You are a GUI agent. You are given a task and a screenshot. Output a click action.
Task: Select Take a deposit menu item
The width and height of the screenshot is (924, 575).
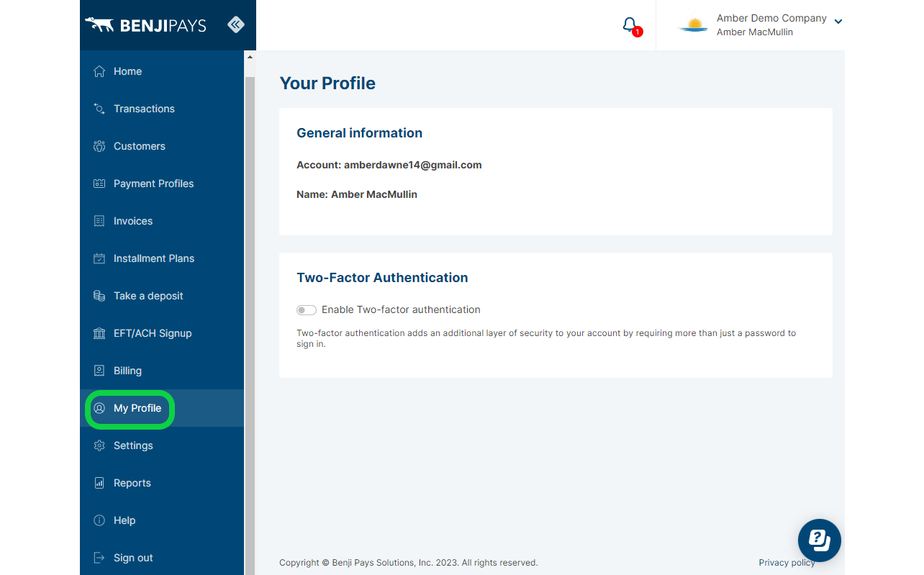(162, 296)
